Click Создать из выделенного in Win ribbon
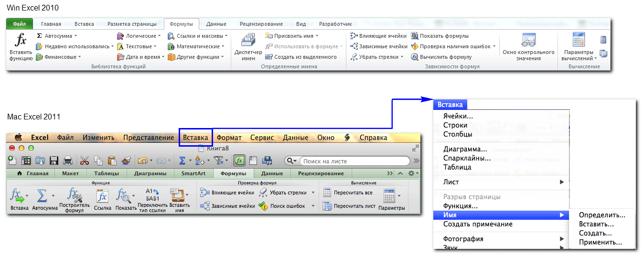Viewport: 644px width, 257px height. click(301, 57)
